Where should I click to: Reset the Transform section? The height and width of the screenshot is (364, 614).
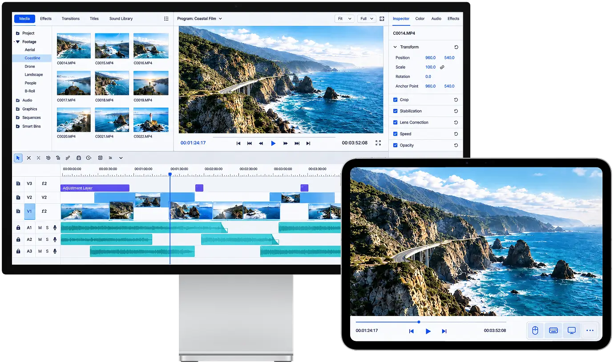click(x=456, y=47)
